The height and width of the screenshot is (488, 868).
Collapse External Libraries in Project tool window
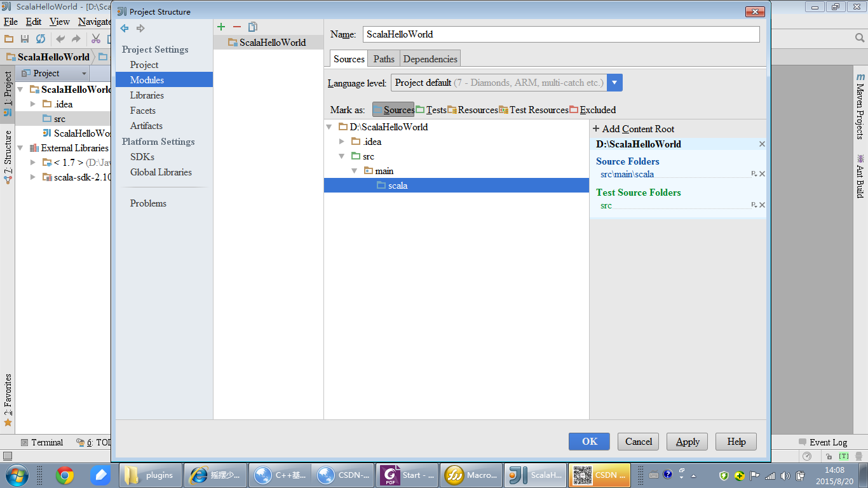click(x=20, y=148)
